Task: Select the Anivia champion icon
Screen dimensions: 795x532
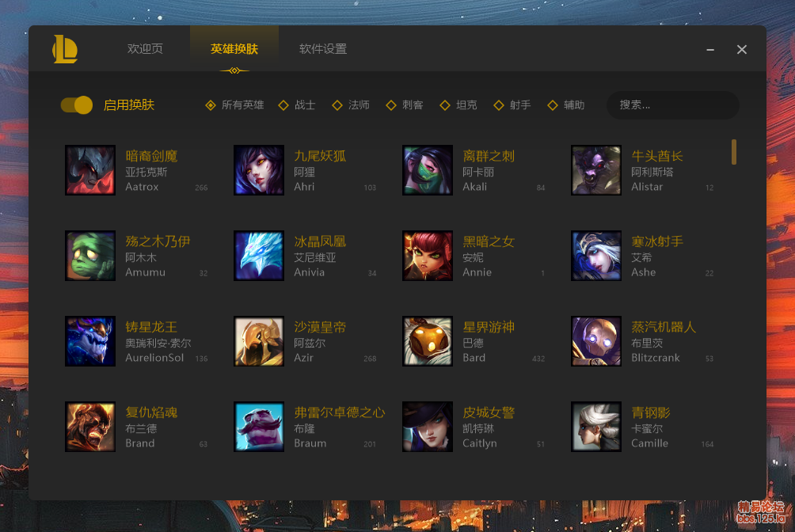Action: (x=259, y=256)
